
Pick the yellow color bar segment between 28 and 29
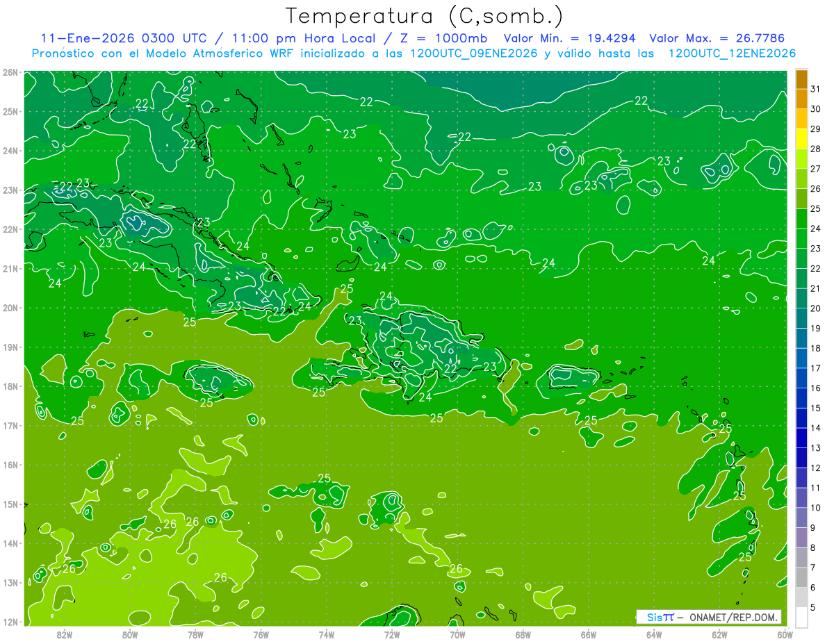coord(801,140)
